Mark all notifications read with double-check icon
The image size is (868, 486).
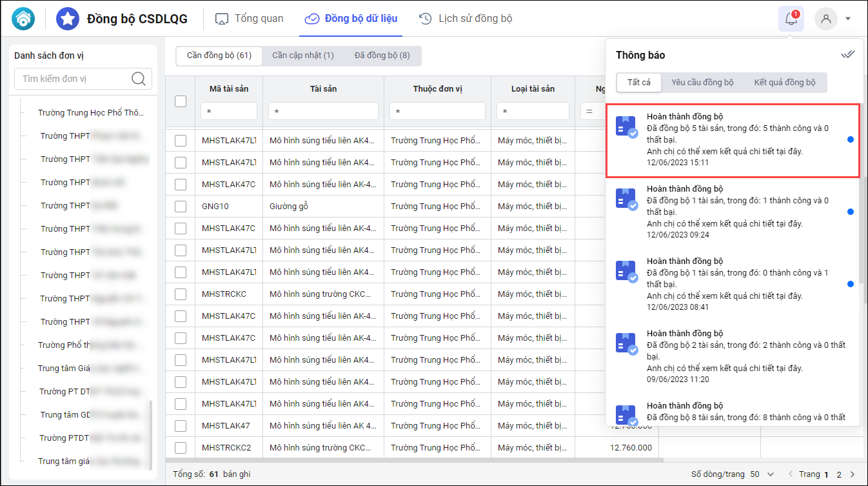[x=848, y=55]
